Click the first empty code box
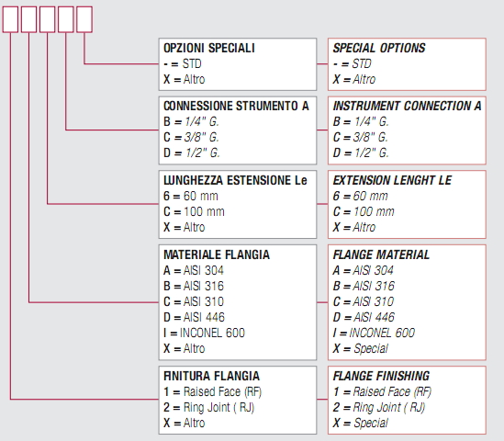 (x=10, y=19)
